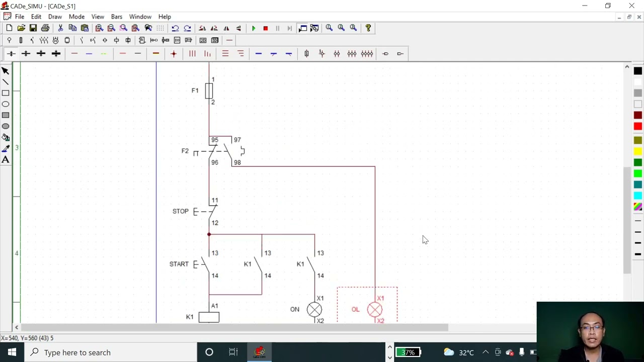Pick the connection node dot component
Image resolution: width=644 pixels, height=362 pixels.
point(174,54)
